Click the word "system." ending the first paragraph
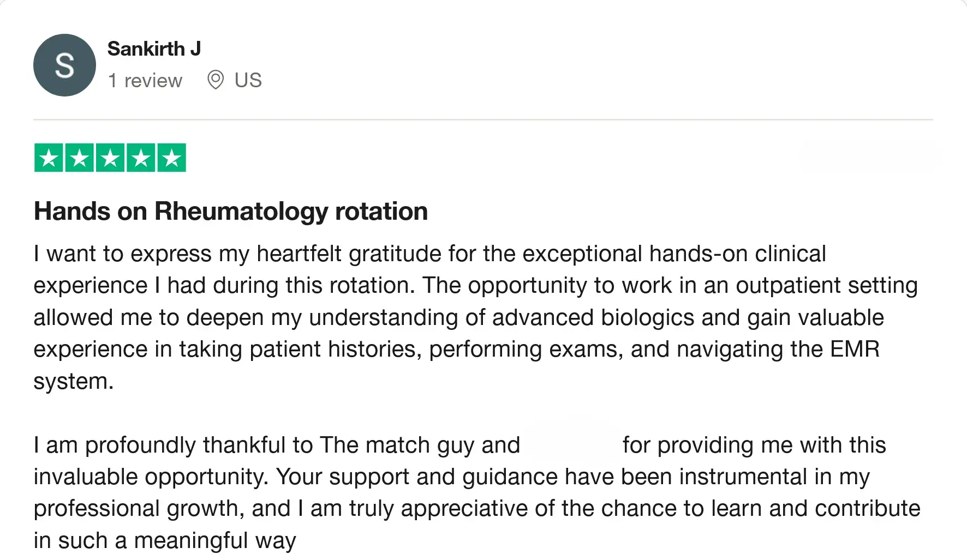The width and height of the screenshot is (967, 560). point(73,381)
